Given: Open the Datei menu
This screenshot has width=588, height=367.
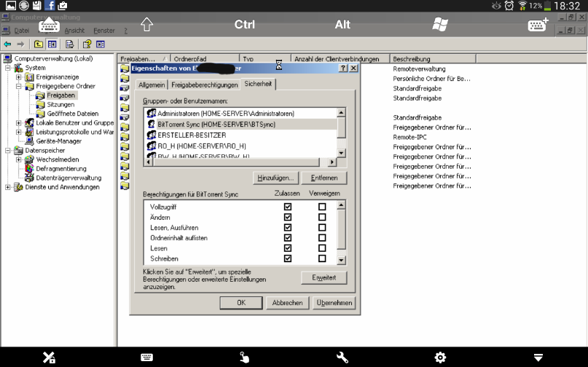Looking at the screenshot, I should 21,31.
